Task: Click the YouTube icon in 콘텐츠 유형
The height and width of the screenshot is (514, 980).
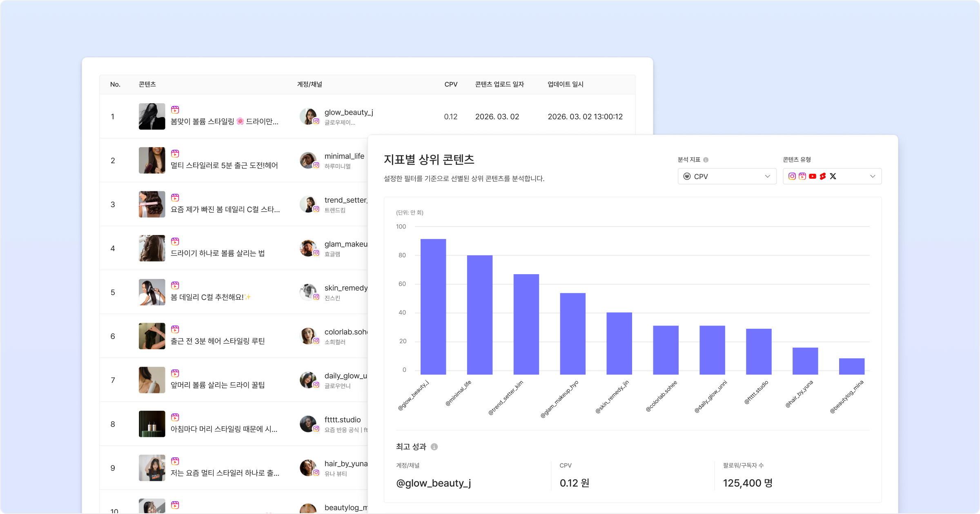Action: coord(813,176)
